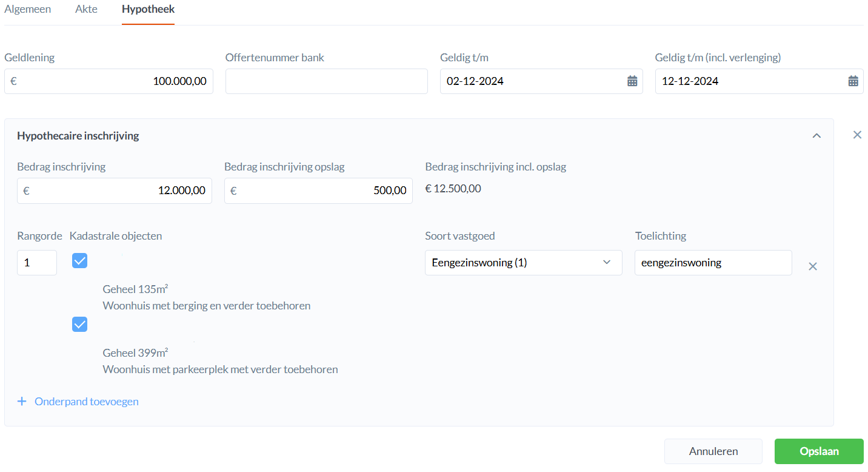
Task: Open the Soort vastgoed dropdown
Action: (523, 263)
